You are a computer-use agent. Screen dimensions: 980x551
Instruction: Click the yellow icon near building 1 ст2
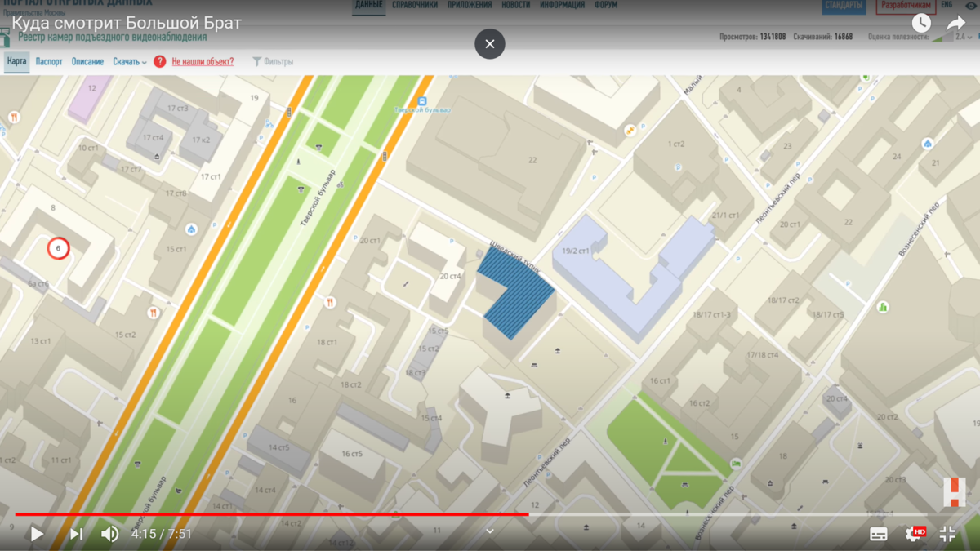(630, 131)
